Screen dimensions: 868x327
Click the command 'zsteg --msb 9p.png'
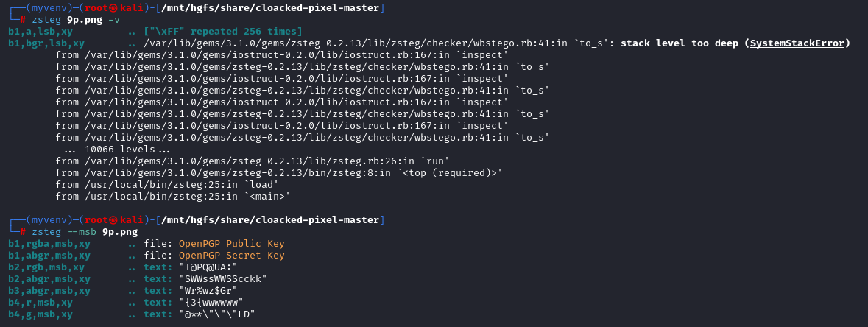pyautogui.click(x=85, y=232)
